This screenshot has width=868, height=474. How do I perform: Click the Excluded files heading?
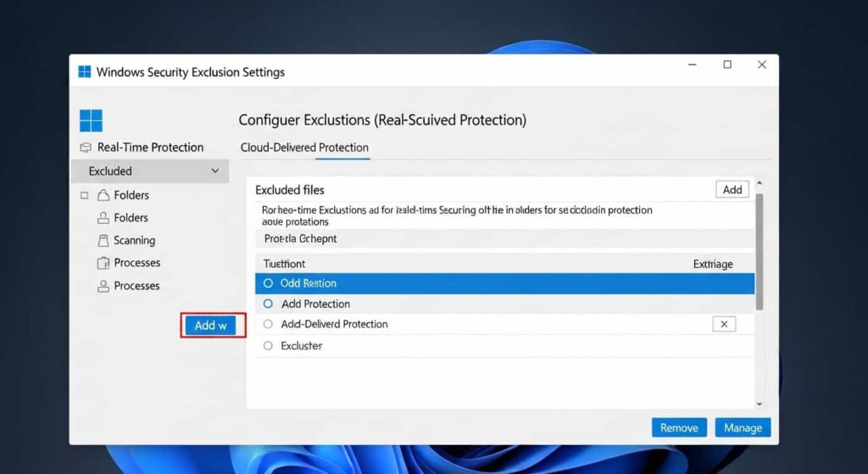[290, 190]
